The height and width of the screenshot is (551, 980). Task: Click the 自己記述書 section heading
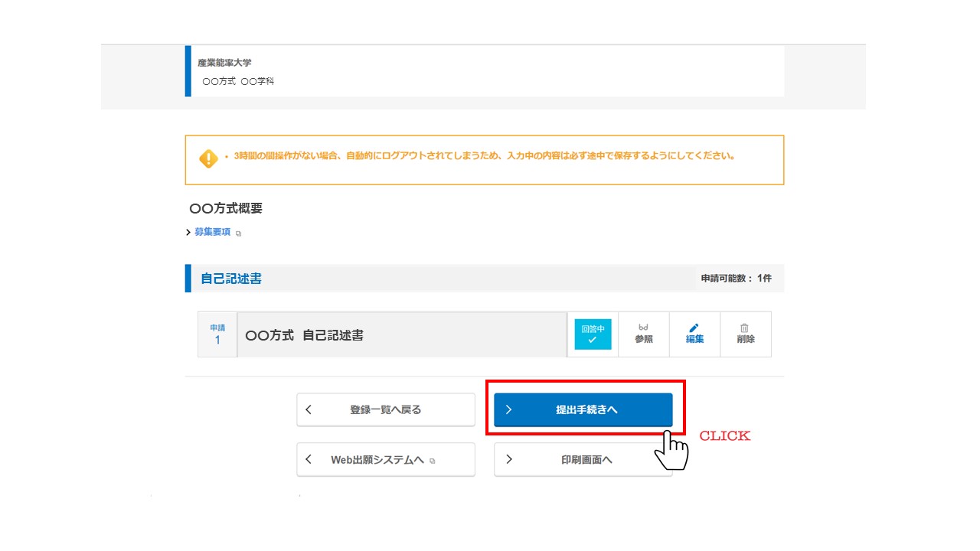[x=231, y=279]
